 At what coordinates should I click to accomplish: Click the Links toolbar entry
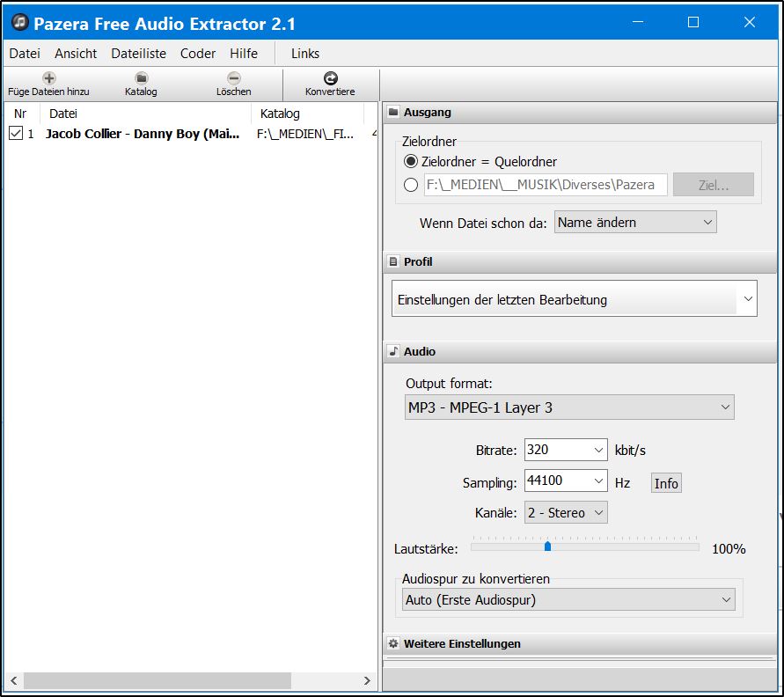[305, 54]
